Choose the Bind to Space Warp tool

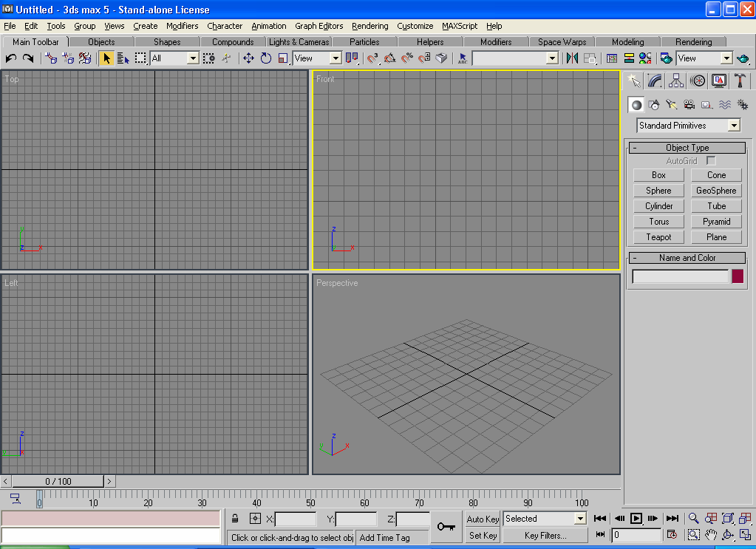click(x=85, y=58)
